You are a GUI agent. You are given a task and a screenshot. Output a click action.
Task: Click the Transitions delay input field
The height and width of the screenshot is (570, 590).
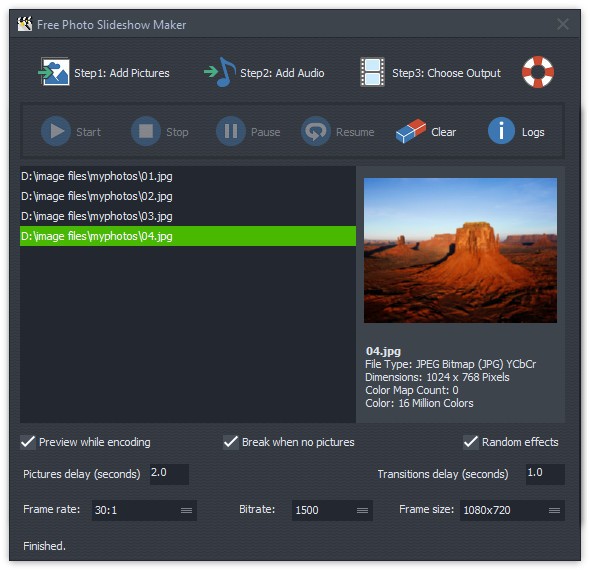(545, 474)
